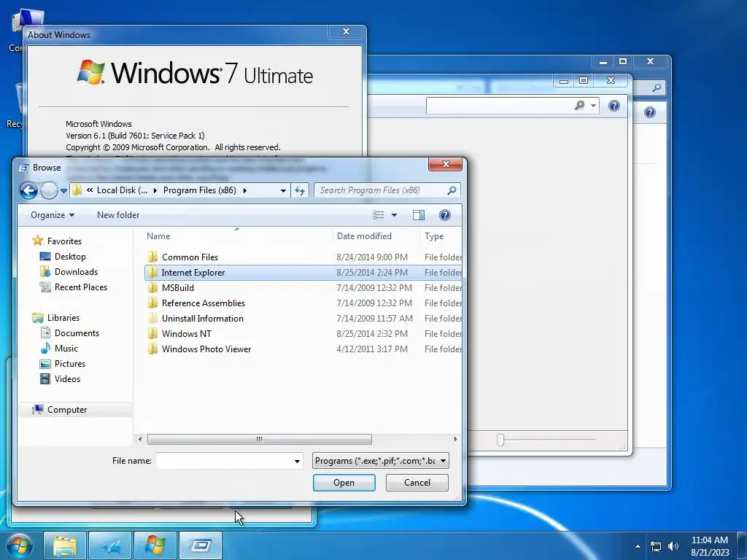Open Windows Explorer from the taskbar
The width and height of the screenshot is (747, 560).
point(65,545)
